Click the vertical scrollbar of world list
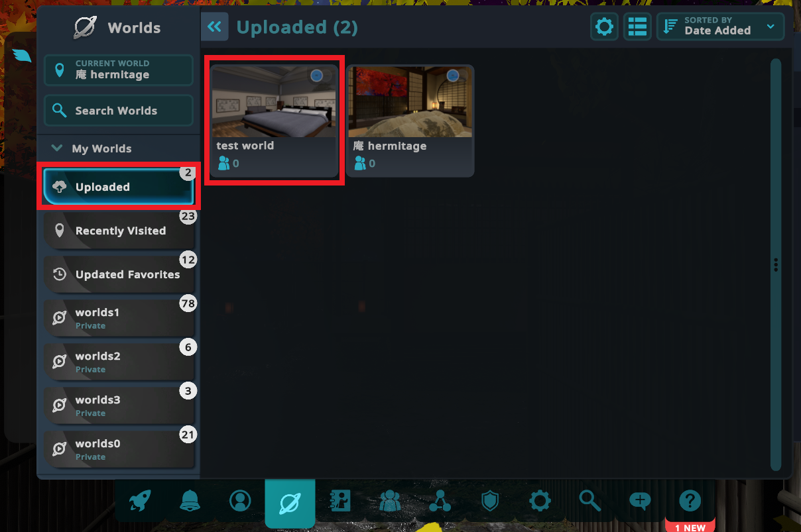The image size is (801, 532). [x=775, y=265]
